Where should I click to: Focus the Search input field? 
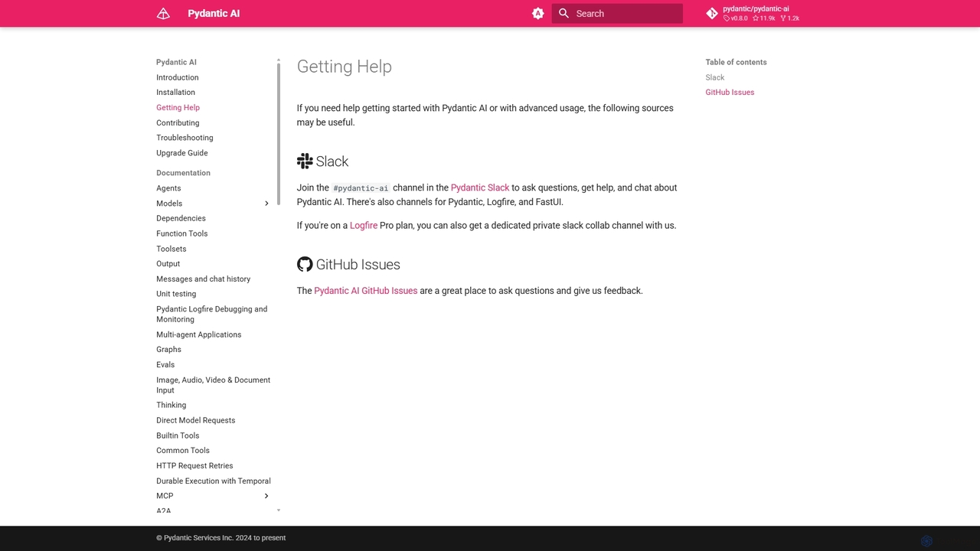tap(617, 14)
